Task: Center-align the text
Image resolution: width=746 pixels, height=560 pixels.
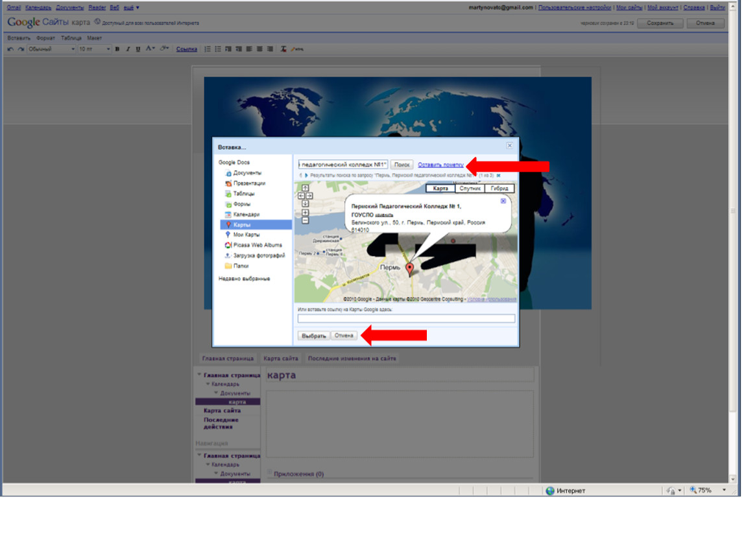Action: [x=259, y=49]
